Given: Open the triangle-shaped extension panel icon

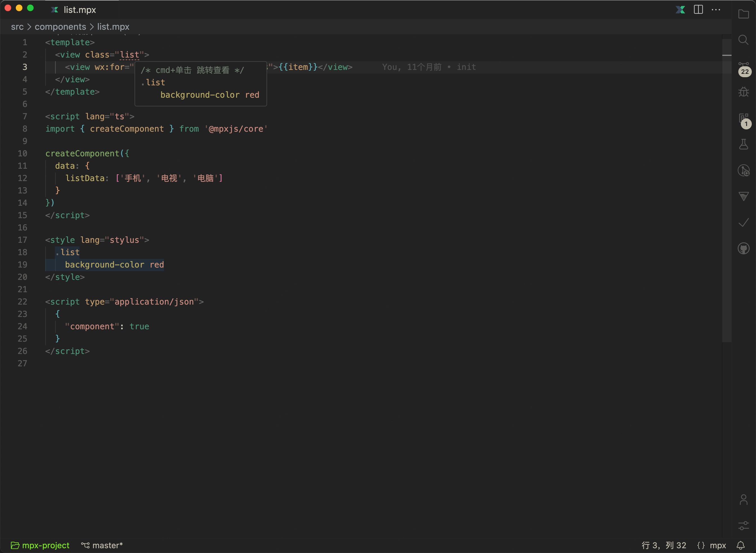Looking at the screenshot, I should (743, 196).
